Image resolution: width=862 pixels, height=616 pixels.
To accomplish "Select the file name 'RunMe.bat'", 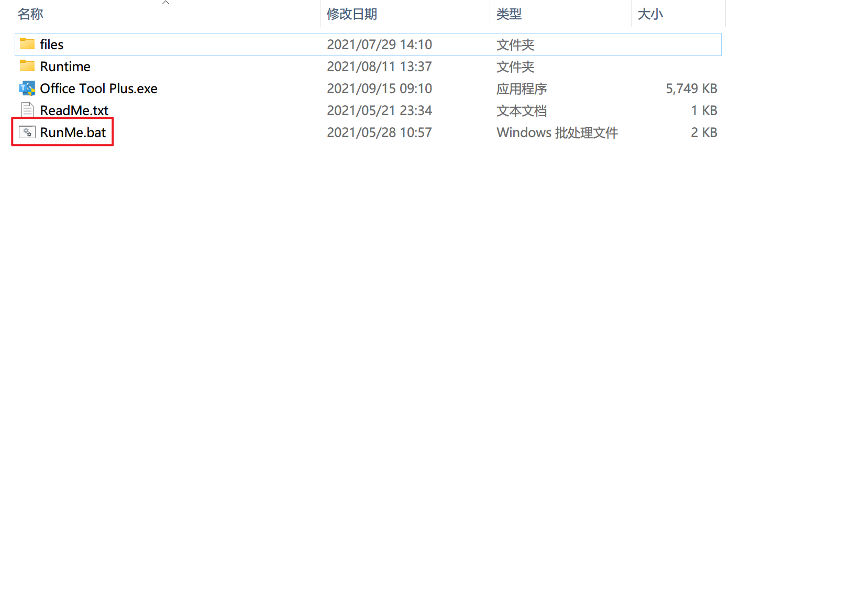I will click(73, 132).
